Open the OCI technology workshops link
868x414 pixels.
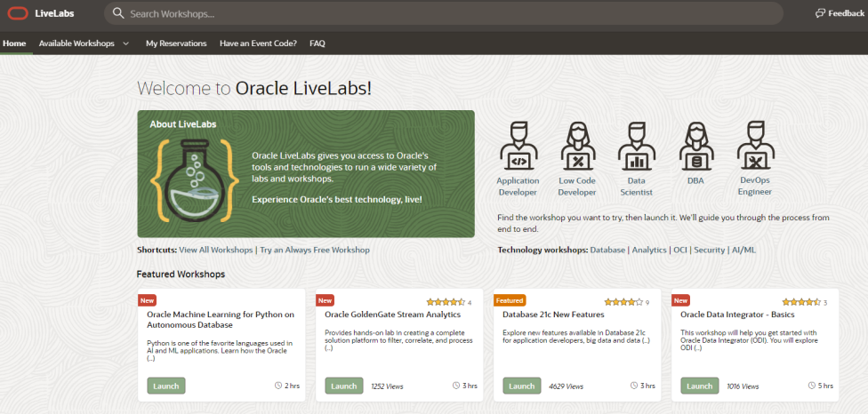coord(680,250)
